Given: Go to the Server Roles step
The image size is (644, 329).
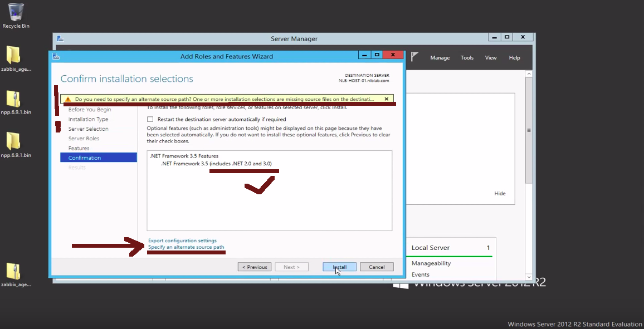Looking at the screenshot, I should 84,138.
